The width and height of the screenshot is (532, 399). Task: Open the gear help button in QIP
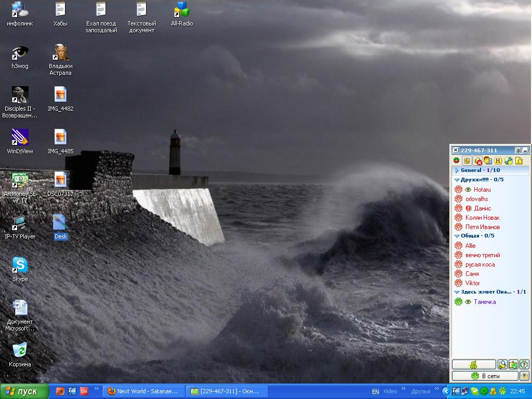coord(524,365)
